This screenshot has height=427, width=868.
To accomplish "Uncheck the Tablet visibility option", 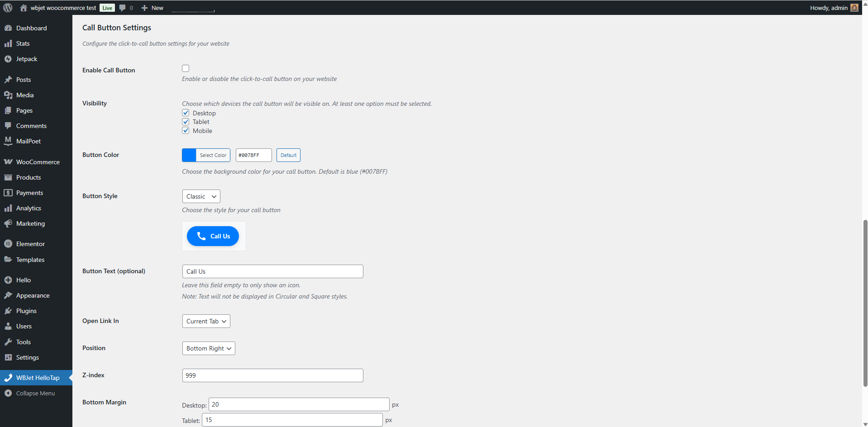I will [x=186, y=121].
